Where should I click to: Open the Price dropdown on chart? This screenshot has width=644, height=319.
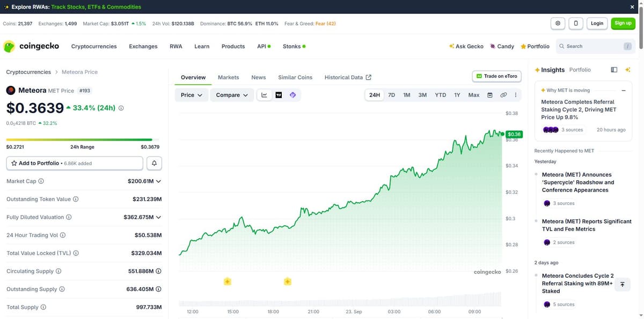pyautogui.click(x=192, y=95)
